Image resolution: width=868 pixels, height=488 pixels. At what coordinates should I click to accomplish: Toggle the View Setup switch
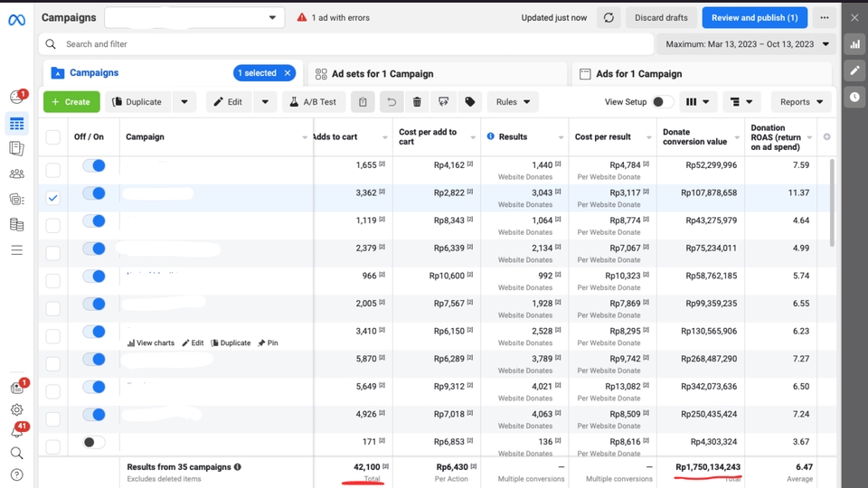coord(662,102)
